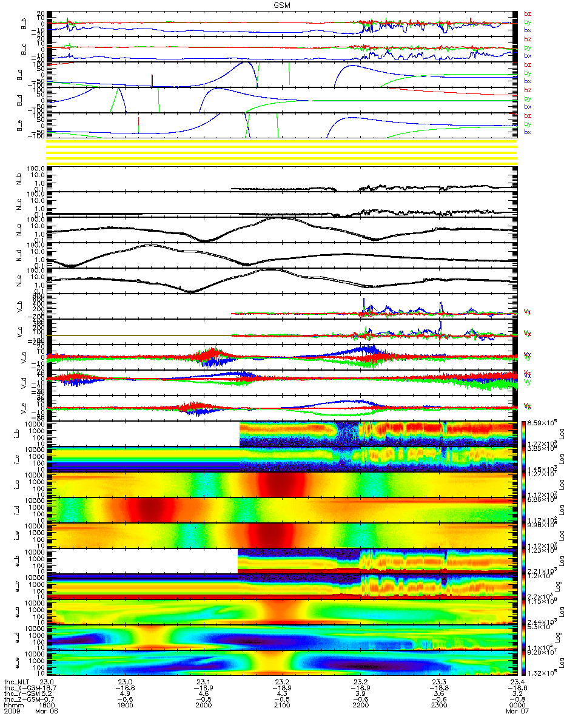Select the thc_Y-GSM row label
Image resolution: width=564 pixels, height=728 pixels.
[22, 693]
